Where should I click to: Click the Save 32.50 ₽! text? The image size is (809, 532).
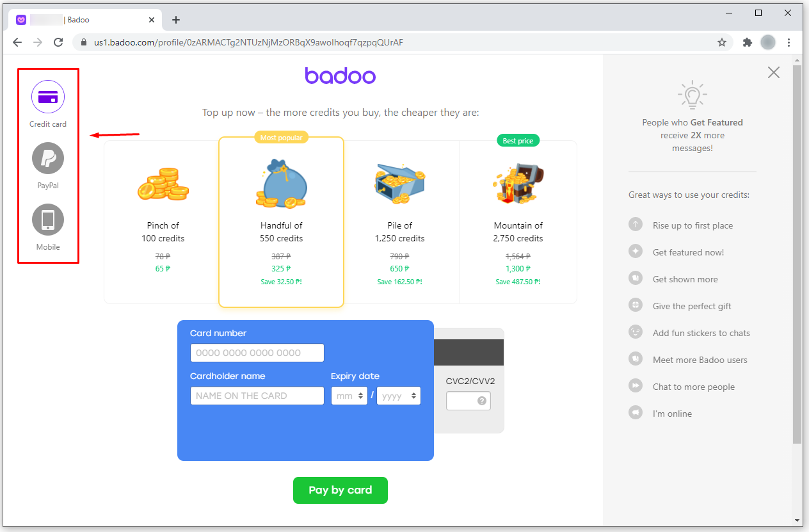(282, 282)
